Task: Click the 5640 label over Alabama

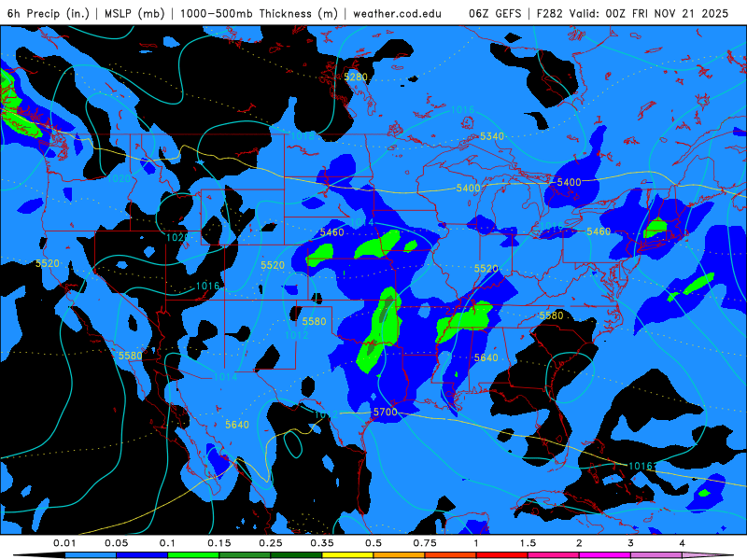Action: tap(486, 357)
